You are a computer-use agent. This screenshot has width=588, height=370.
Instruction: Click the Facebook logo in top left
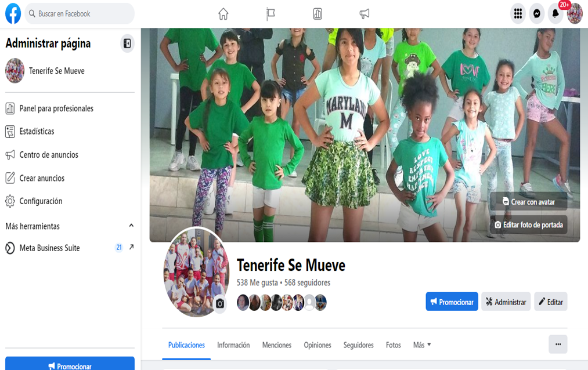coord(12,13)
